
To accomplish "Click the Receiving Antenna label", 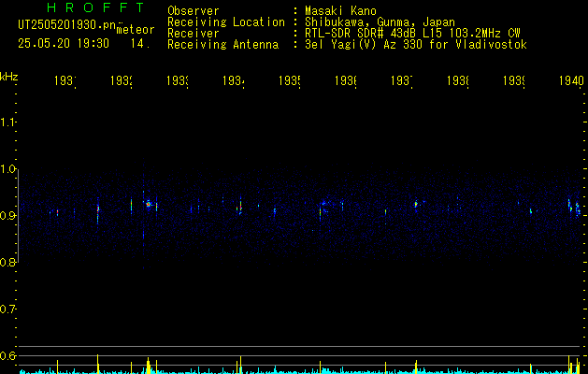I will click(222, 45).
